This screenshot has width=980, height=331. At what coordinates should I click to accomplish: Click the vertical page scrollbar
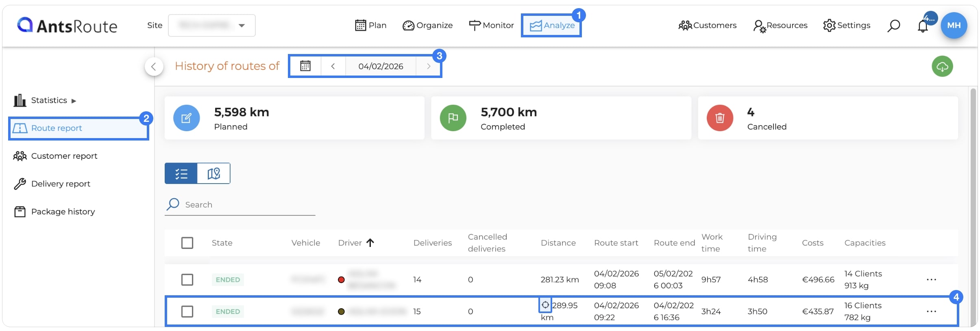[973, 207]
